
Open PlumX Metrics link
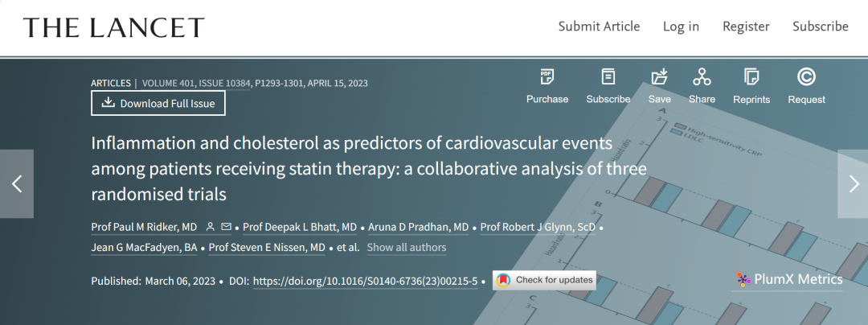[790, 280]
